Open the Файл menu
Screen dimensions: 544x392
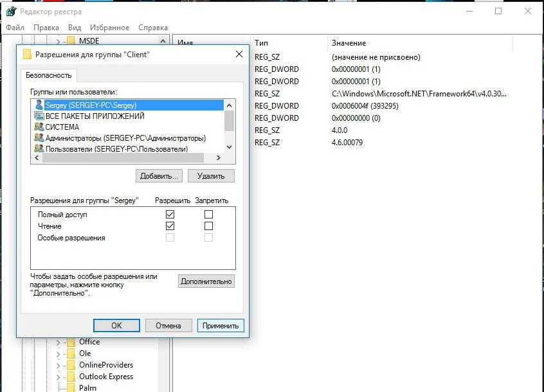tap(15, 28)
